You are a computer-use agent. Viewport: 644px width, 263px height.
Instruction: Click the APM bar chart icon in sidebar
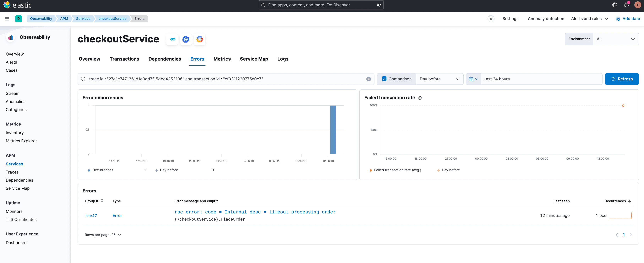10,37
